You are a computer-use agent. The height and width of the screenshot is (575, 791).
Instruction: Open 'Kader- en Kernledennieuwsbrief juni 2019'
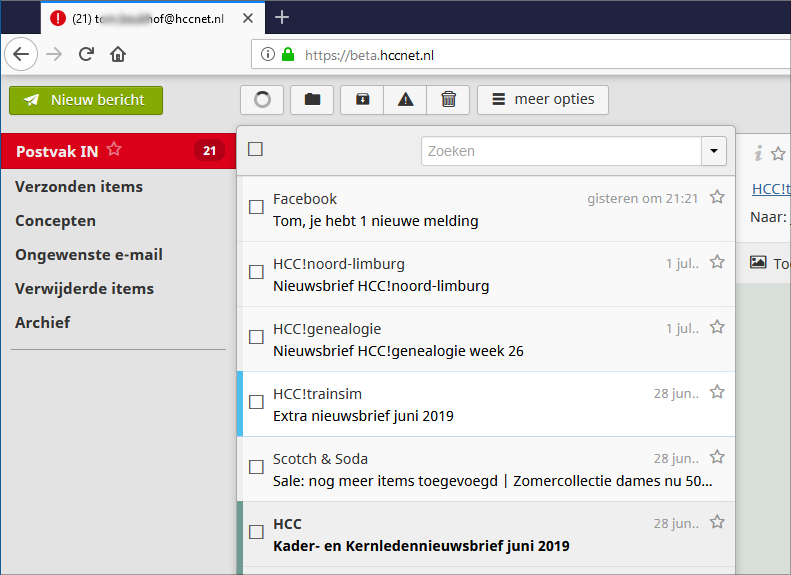421,546
